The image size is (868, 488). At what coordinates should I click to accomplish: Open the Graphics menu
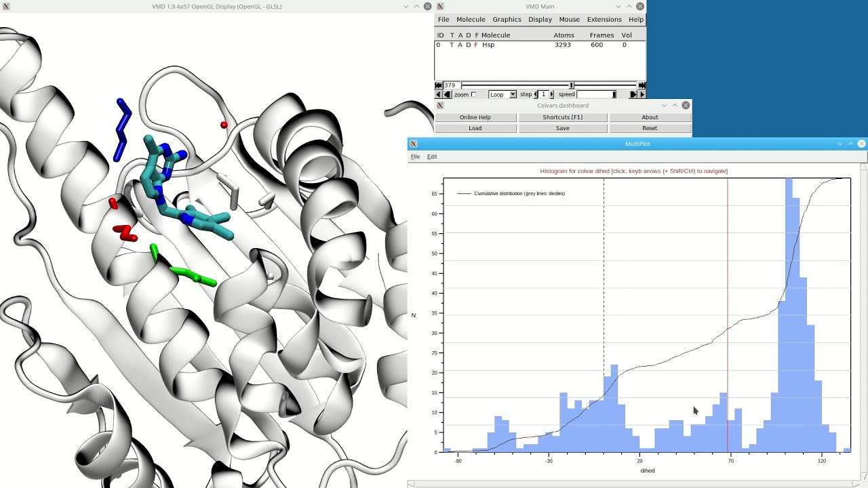point(507,19)
